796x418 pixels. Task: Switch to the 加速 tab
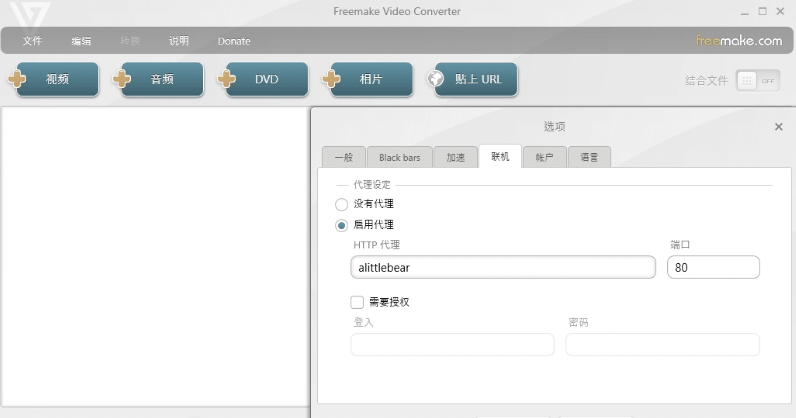pyautogui.click(x=455, y=157)
